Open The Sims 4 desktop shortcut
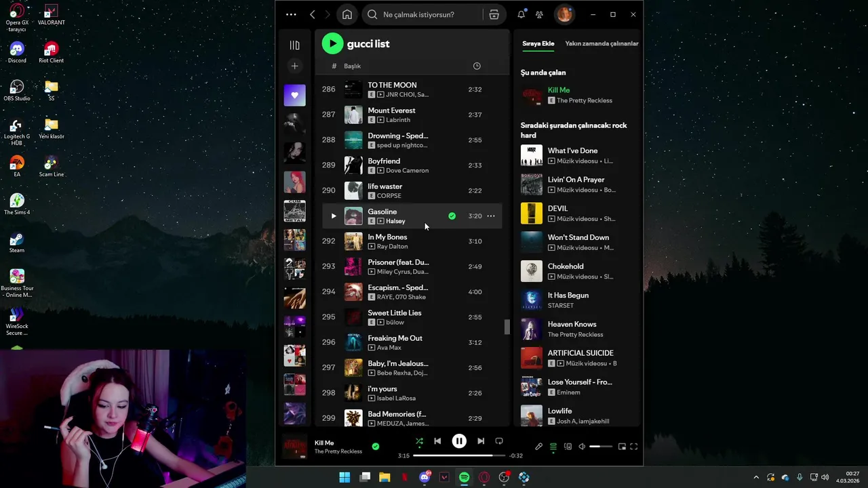The image size is (868, 488). click(17, 205)
